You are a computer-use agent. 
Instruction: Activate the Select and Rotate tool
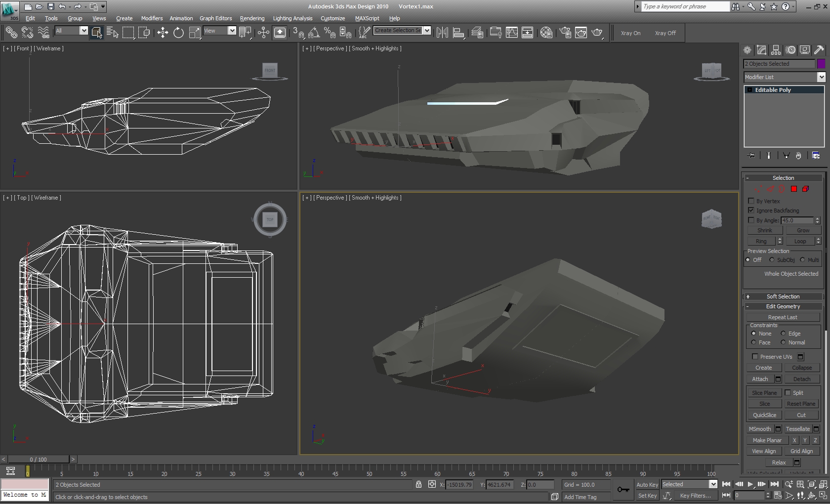pyautogui.click(x=178, y=33)
